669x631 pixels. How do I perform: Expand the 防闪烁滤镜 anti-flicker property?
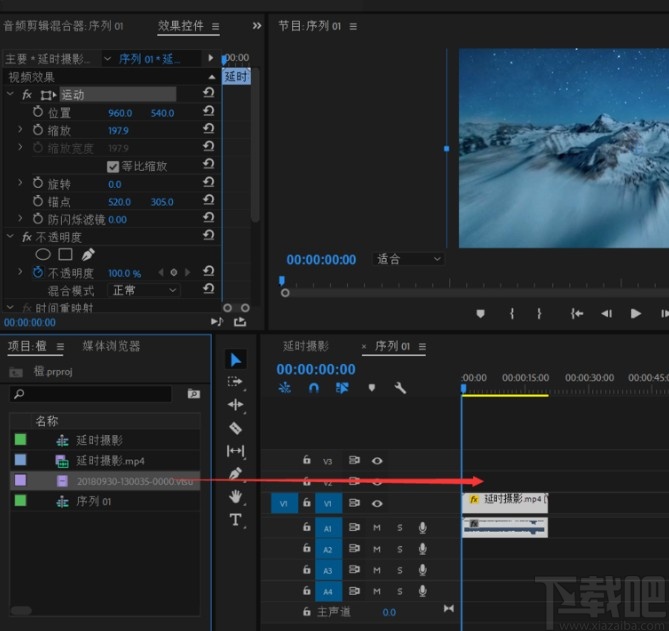pyautogui.click(x=20, y=218)
